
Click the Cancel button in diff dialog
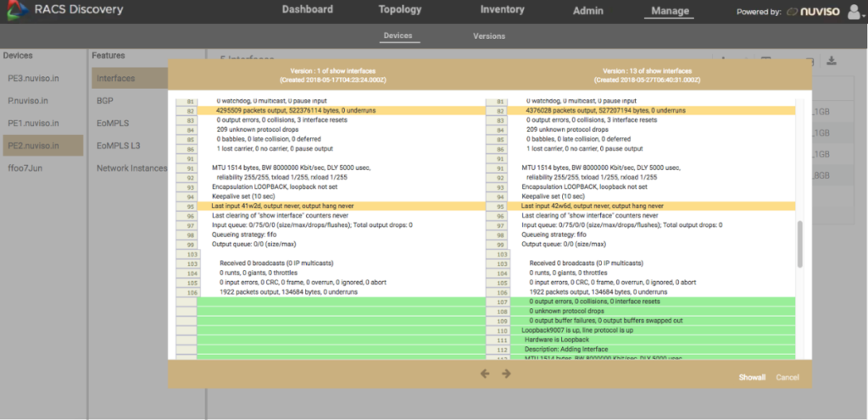pos(787,378)
